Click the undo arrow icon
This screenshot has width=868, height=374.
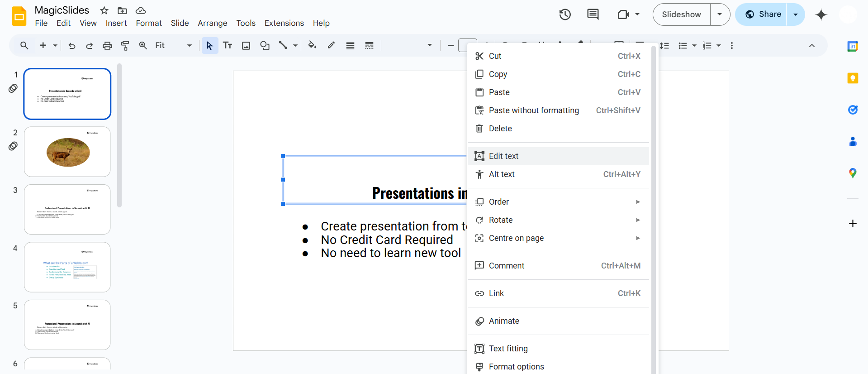click(x=71, y=45)
